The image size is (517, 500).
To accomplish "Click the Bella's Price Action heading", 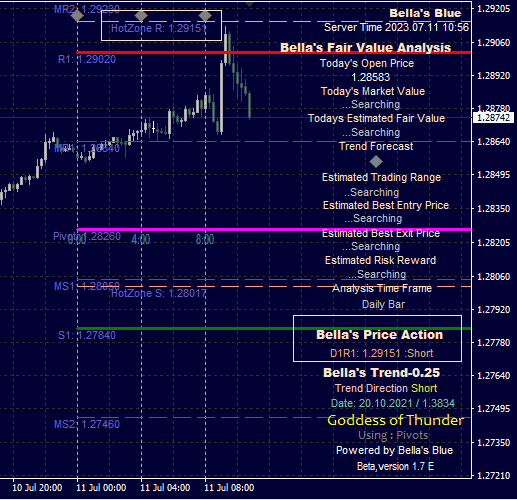I will click(x=379, y=334).
